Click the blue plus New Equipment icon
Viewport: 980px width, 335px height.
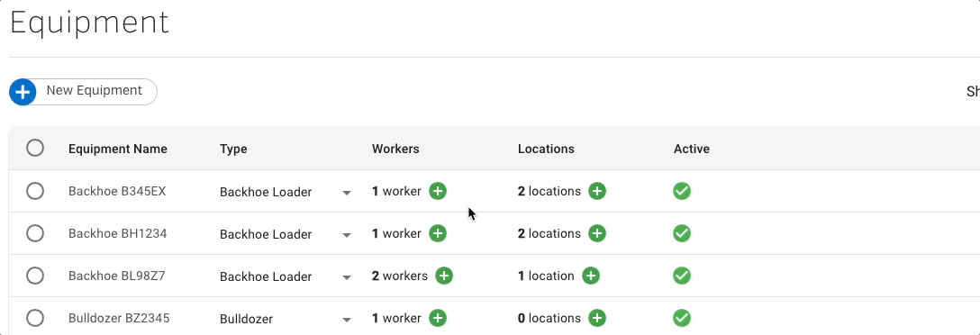(23, 92)
